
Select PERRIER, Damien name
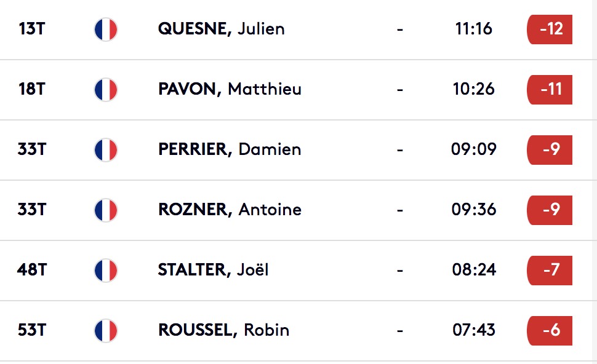click(230, 149)
